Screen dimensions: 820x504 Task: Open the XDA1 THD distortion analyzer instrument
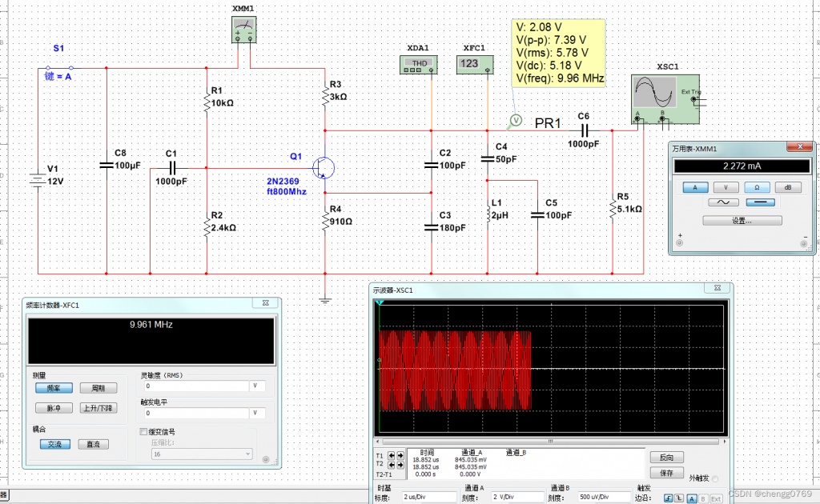click(418, 65)
